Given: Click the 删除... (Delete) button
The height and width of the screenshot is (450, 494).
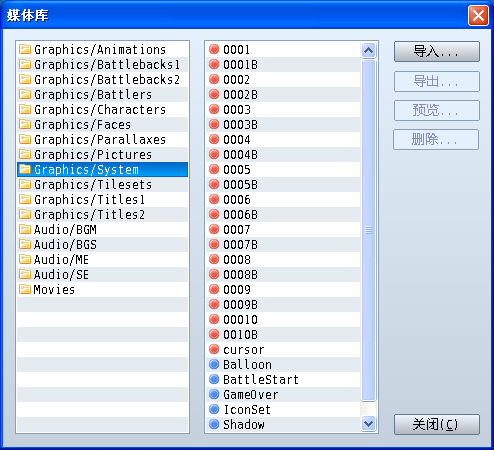Looking at the screenshot, I should (436, 139).
